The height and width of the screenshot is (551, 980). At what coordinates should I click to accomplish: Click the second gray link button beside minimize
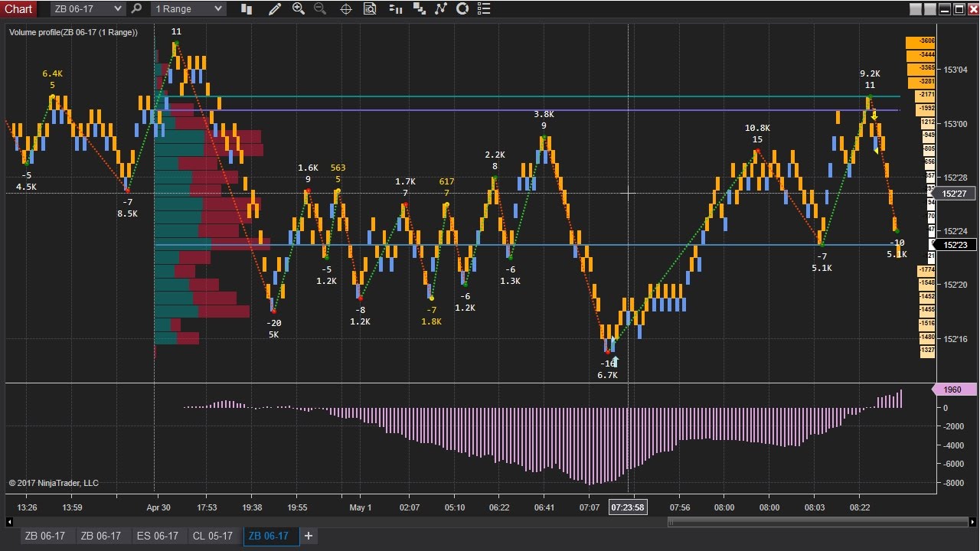[x=930, y=9]
